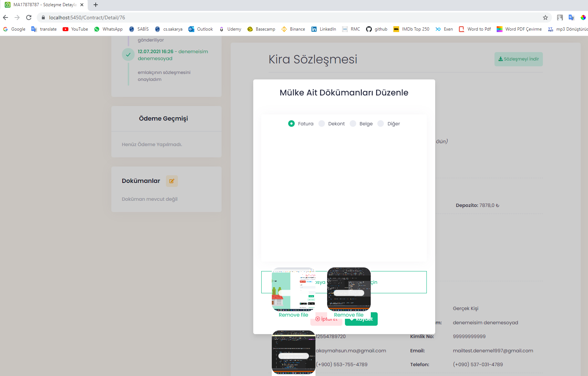The width and height of the screenshot is (588, 376).
Task: Remove the second uploaded dark screenshot file
Action: coord(349,315)
